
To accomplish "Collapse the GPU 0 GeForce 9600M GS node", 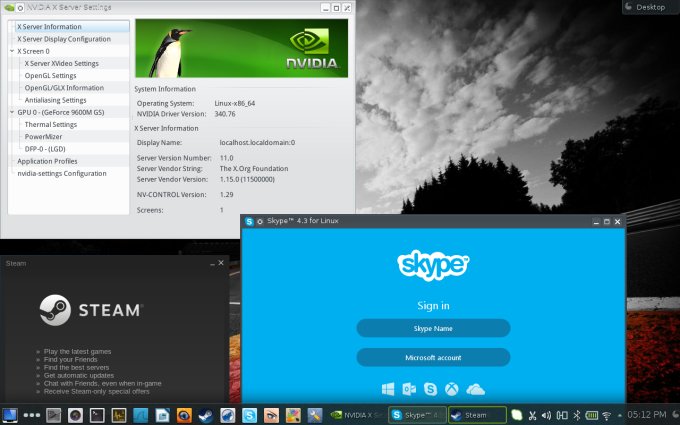I will click(x=12, y=112).
